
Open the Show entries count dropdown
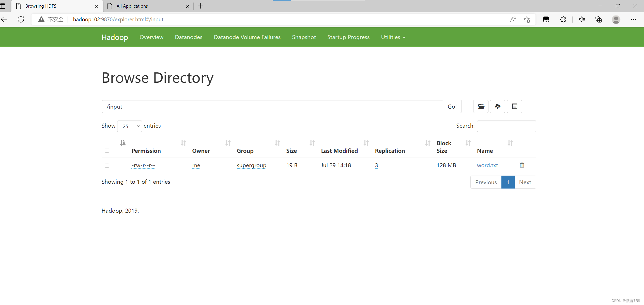coord(130,126)
